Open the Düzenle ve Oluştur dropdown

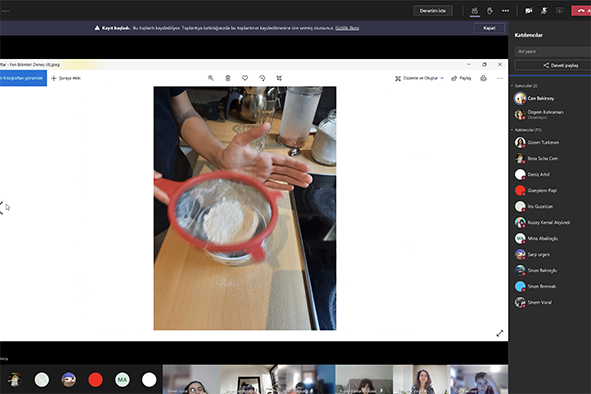420,78
